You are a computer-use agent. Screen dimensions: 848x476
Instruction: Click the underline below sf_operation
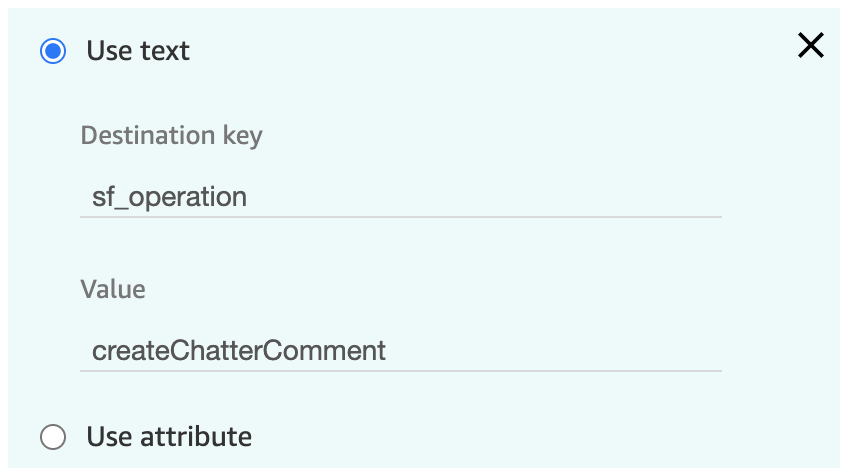coord(401,217)
